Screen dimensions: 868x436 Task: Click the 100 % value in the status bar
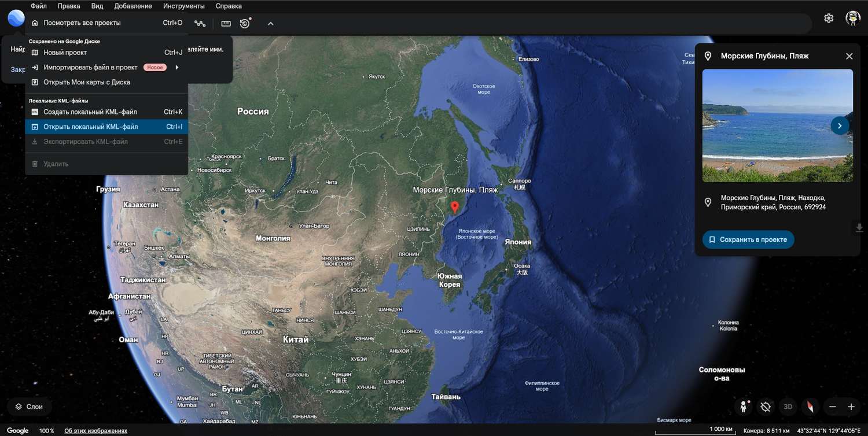tap(47, 431)
